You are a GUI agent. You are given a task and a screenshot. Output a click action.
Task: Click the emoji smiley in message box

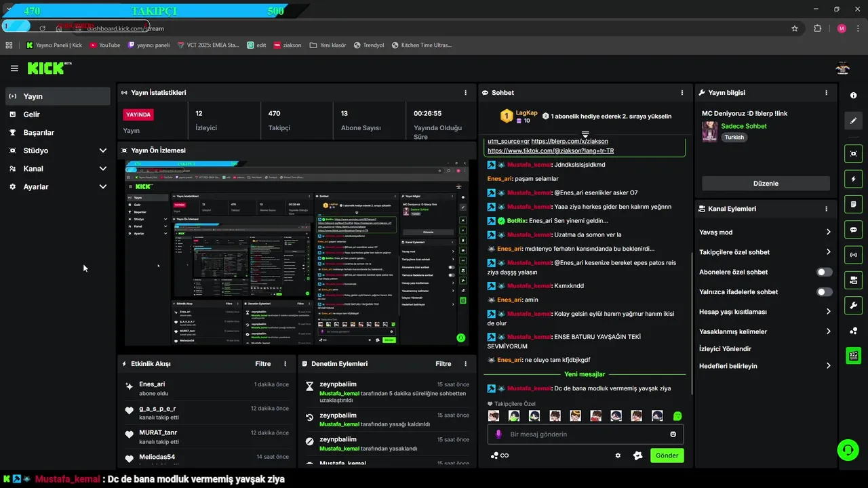tap(673, 434)
